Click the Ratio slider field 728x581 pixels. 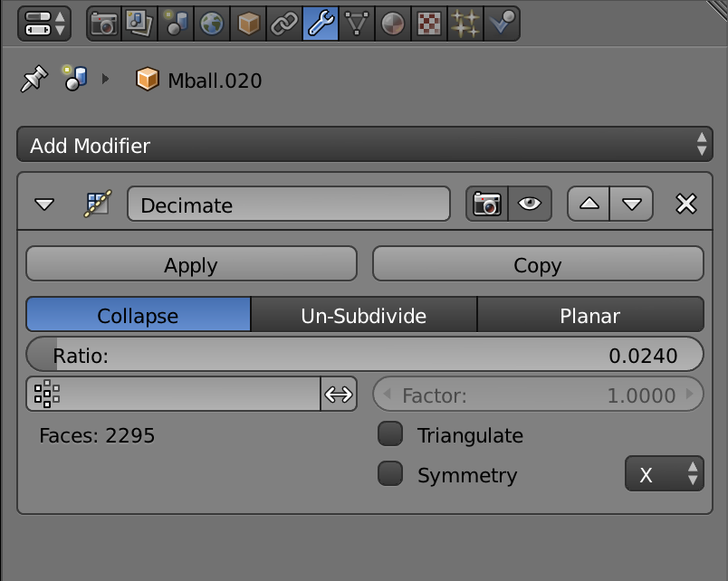(x=365, y=356)
